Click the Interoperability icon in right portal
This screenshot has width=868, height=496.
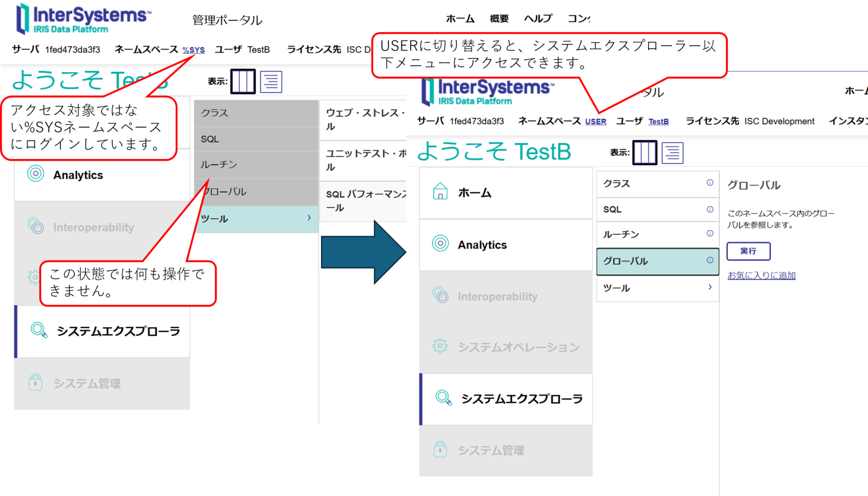(x=441, y=295)
